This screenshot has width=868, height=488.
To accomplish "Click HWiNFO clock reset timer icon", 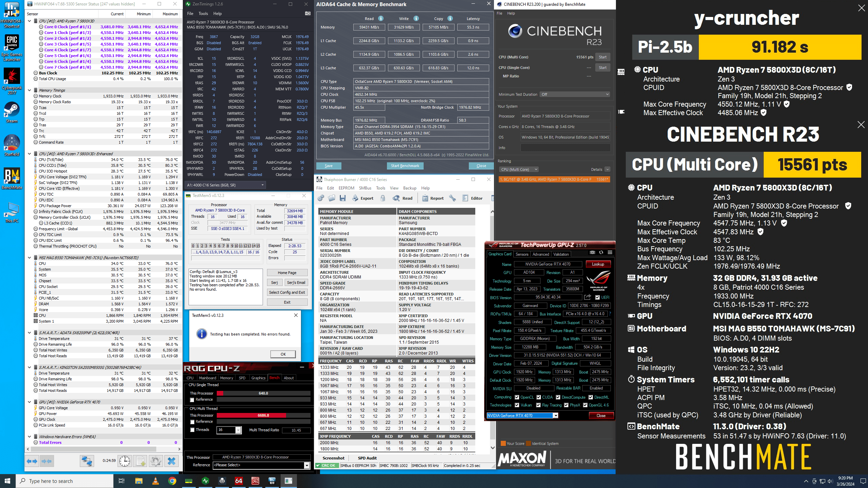I will point(125,461).
